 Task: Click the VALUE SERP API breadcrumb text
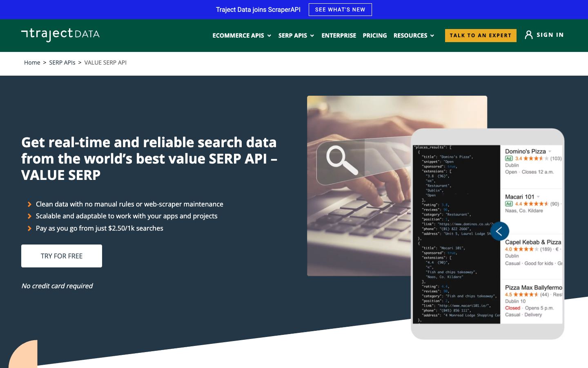(105, 63)
